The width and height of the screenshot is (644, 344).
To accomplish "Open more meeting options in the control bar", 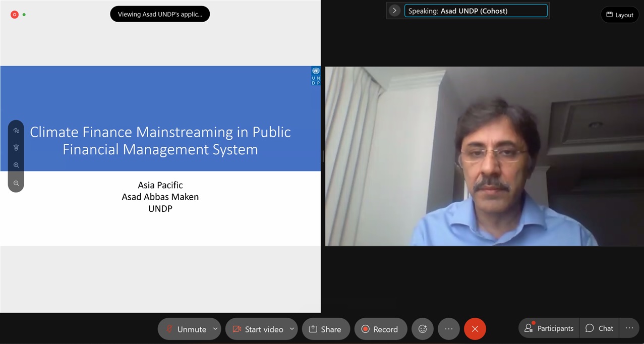I will 449,329.
